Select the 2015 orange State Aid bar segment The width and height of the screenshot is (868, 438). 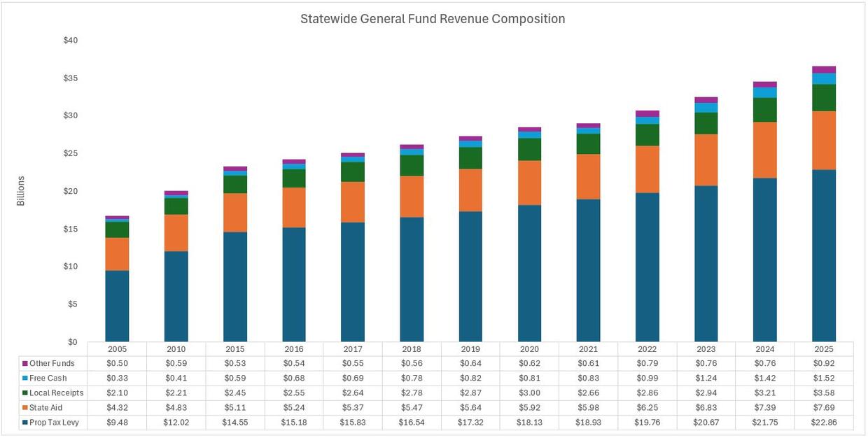(235, 213)
